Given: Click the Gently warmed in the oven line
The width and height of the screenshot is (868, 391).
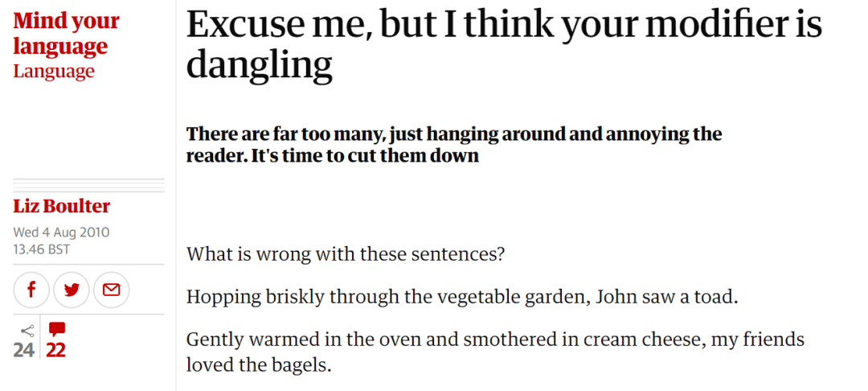Looking at the screenshot, I should pos(495,340).
